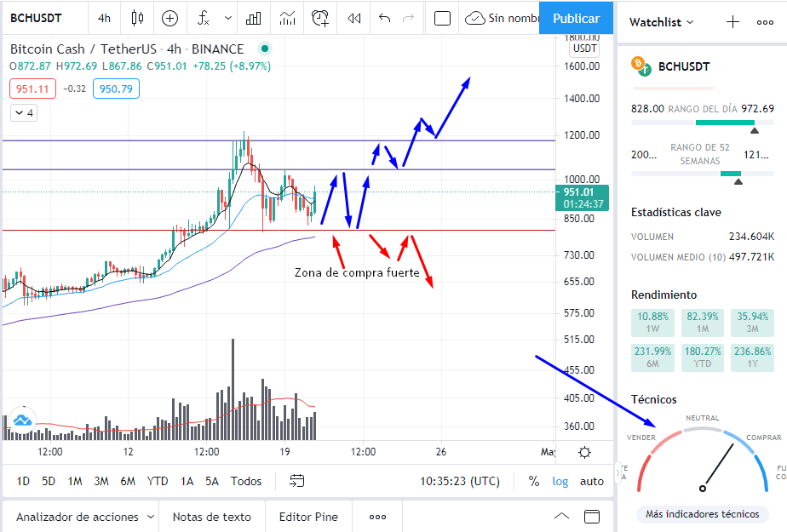This screenshot has width=787, height=532.
Task: Expand the indicators favorites dropdown arrow
Action: pyautogui.click(x=228, y=19)
